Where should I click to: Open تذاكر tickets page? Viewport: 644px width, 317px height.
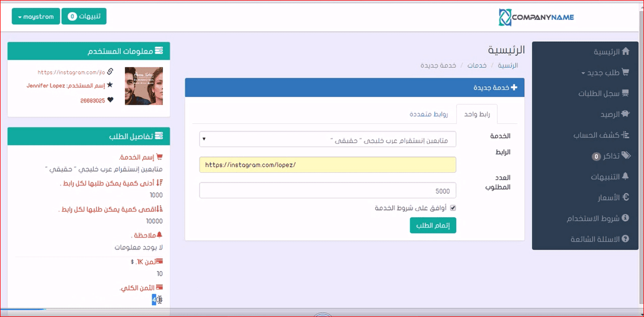coord(611,156)
